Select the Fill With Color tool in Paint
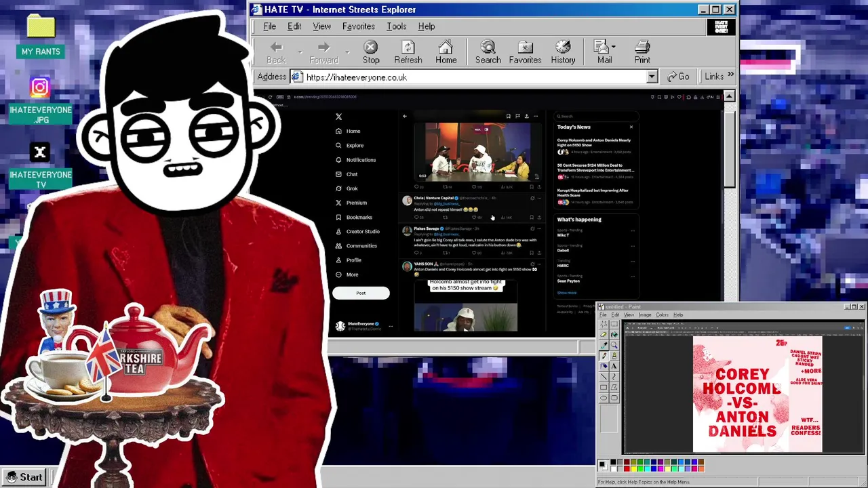This screenshot has height=488, width=868. coord(614,335)
